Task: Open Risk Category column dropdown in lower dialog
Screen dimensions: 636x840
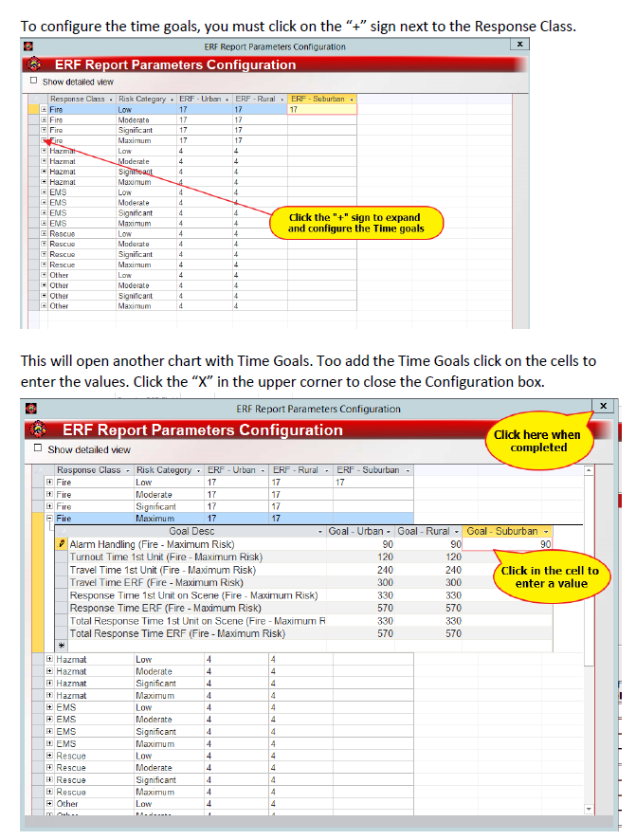Action: pyautogui.click(x=198, y=471)
